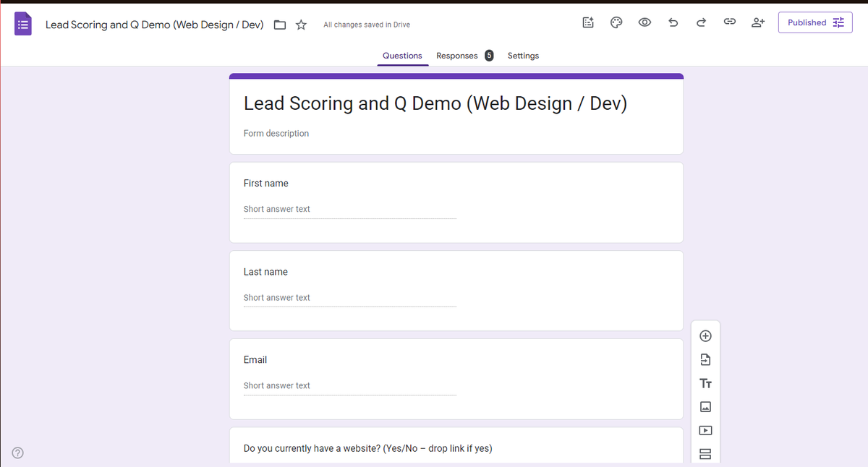The image size is (868, 467).
Task: Click the move to folder icon
Action: click(x=280, y=25)
